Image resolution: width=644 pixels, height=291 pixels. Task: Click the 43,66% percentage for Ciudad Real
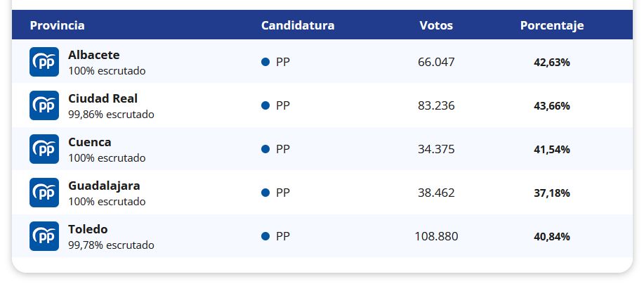tap(552, 106)
